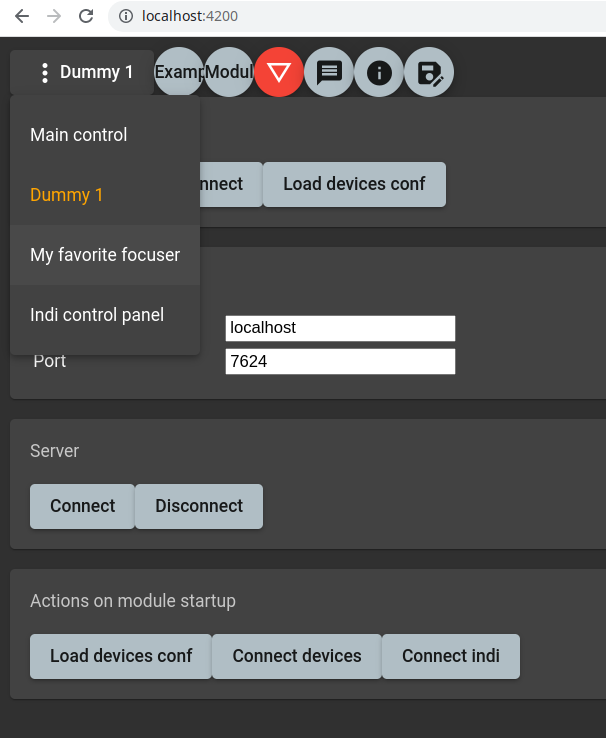Click the site info icon in the address bar
Screen dimensions: 606x738
(126, 16)
